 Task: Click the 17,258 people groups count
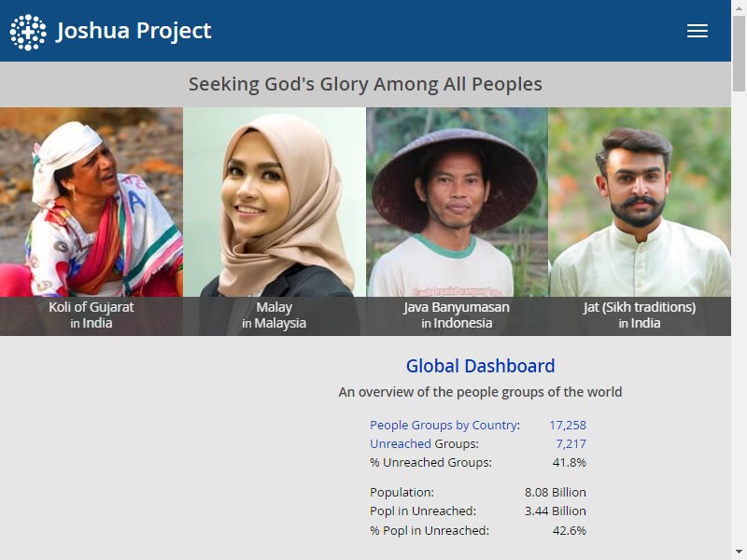568,425
